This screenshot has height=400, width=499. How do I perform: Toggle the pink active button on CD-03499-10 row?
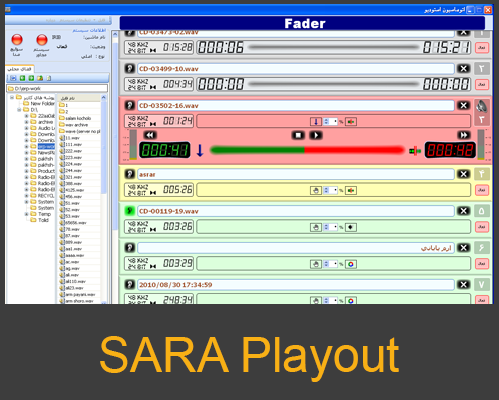(482, 84)
